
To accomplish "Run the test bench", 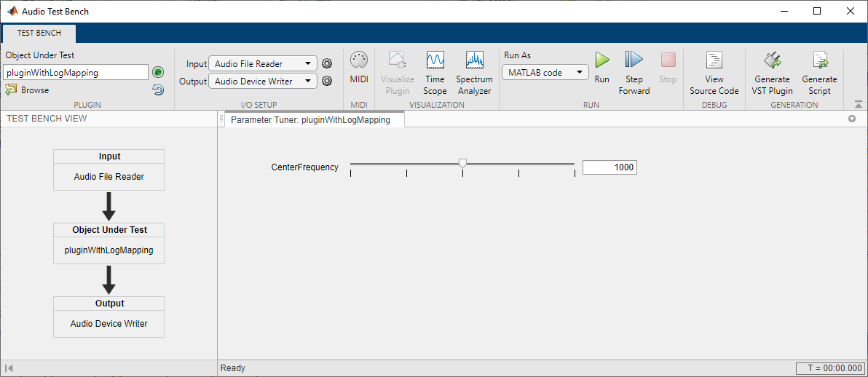I will [601, 68].
